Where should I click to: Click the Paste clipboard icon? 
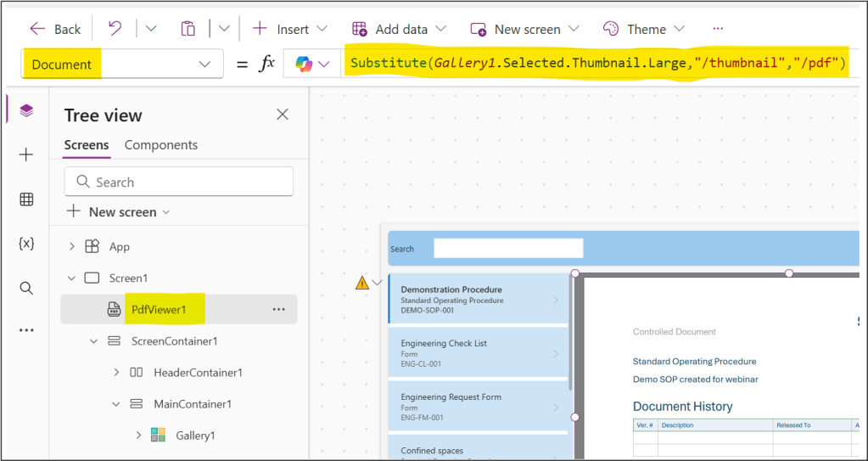pyautogui.click(x=188, y=29)
